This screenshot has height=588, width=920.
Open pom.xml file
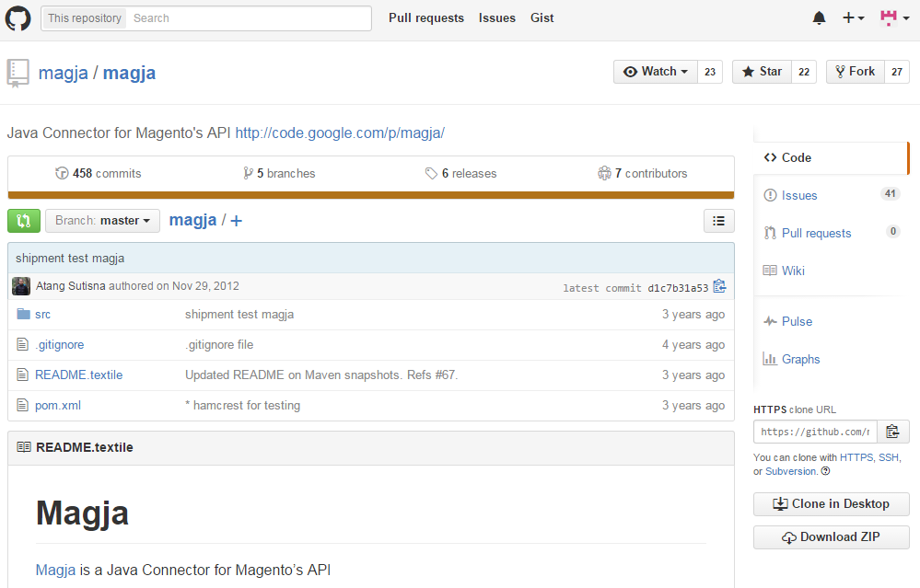click(x=58, y=406)
